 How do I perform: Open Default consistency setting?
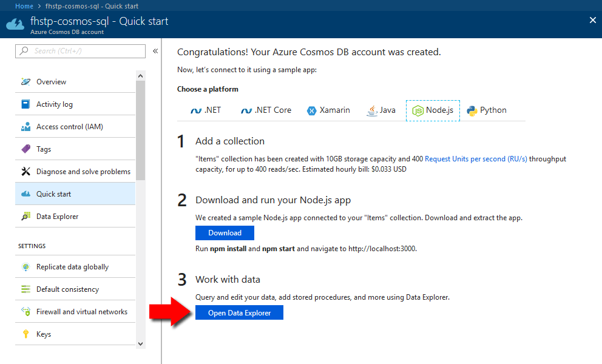[75, 289]
